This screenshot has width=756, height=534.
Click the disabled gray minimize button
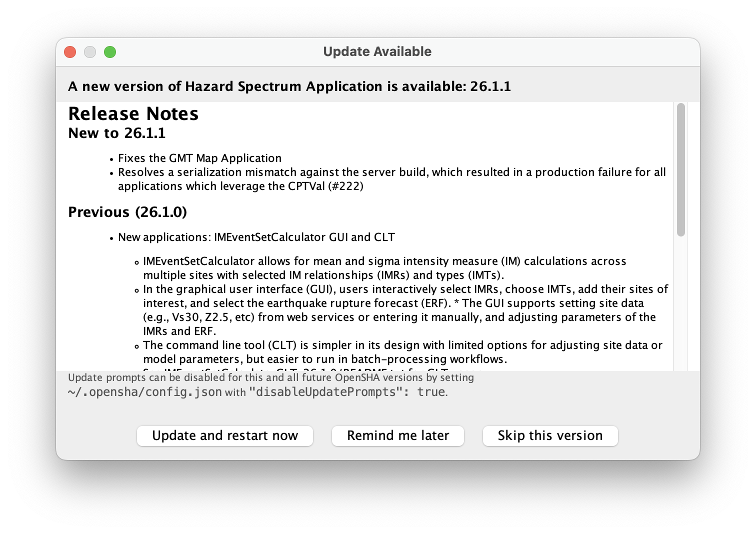(x=90, y=52)
